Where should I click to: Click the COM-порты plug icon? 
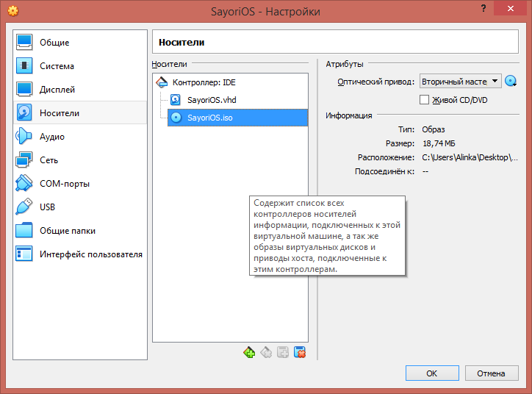click(24, 184)
